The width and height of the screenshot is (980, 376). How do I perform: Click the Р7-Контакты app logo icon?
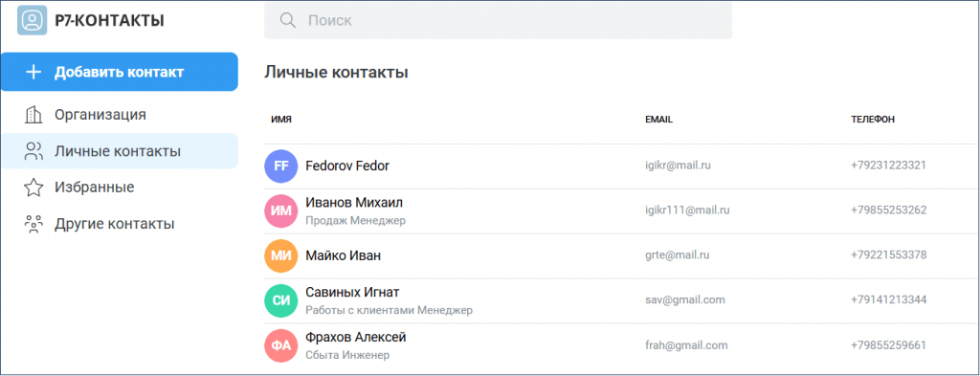tap(33, 20)
